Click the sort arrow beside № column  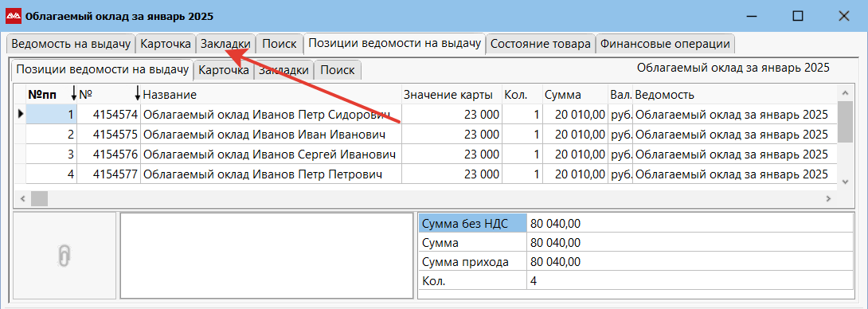point(137,95)
